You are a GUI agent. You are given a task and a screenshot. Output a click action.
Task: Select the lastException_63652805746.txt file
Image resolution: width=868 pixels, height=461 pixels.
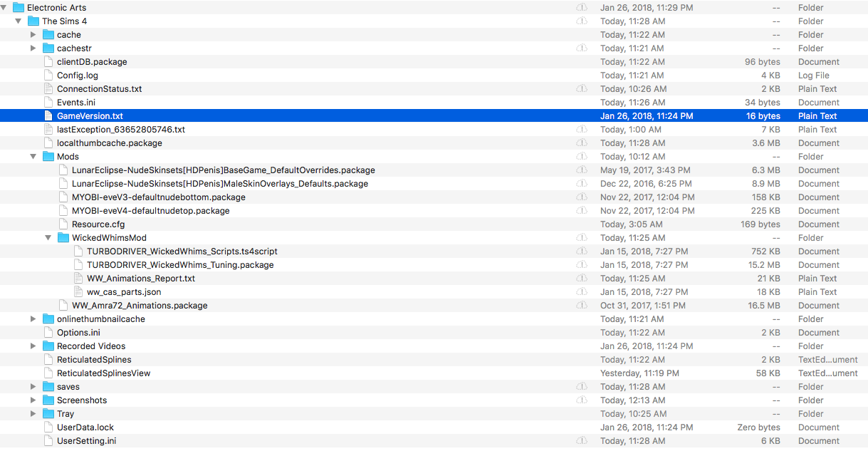coord(121,130)
